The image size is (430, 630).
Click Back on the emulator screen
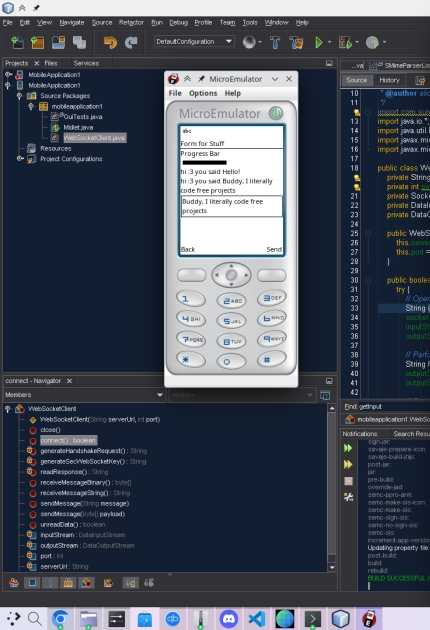pos(188,250)
